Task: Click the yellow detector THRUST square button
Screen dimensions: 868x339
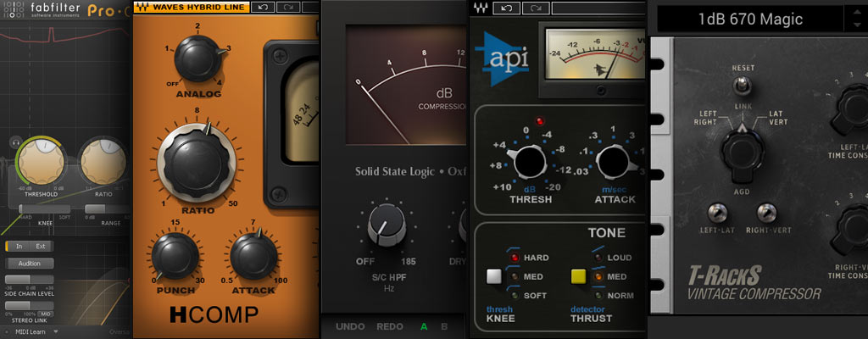Action: pos(578,275)
